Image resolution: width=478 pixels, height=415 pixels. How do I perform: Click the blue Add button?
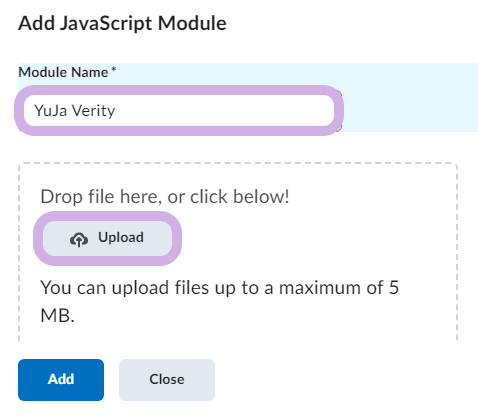coord(61,380)
